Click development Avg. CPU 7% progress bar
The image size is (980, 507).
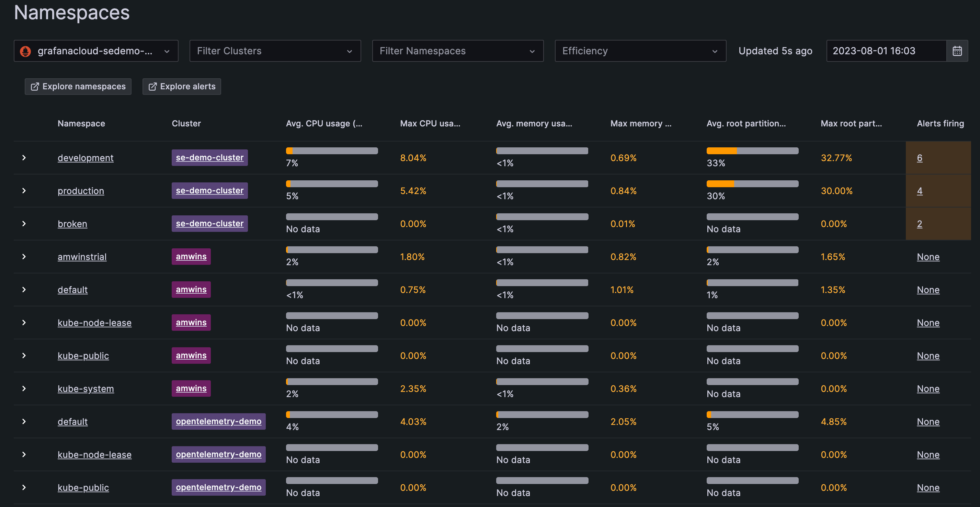(332, 151)
